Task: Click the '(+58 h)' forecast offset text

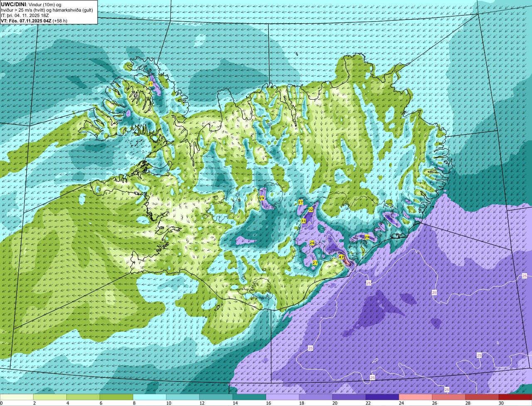Action: pyautogui.click(x=60, y=20)
